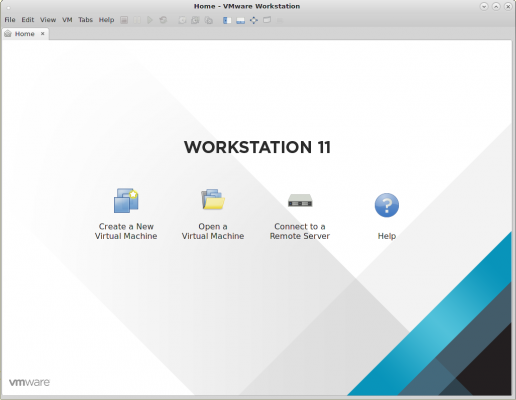
Task: Click the home icon on the Home tab
Action: click(8, 34)
